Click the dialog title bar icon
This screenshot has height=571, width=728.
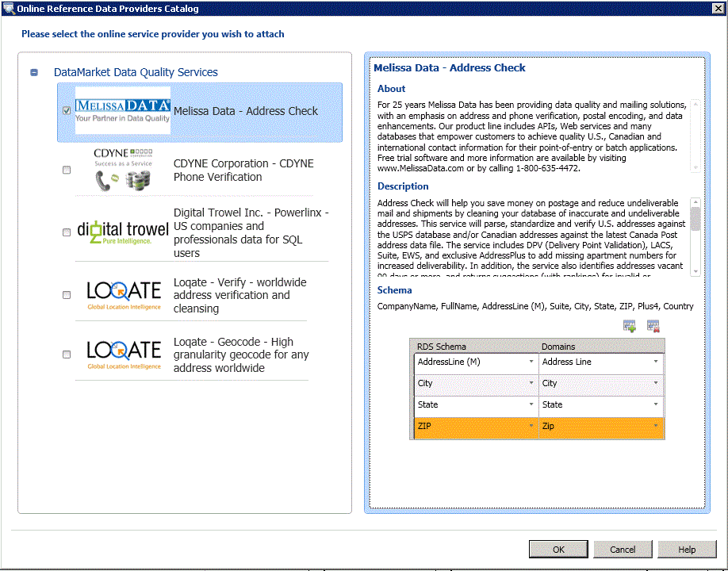[x=8, y=8]
